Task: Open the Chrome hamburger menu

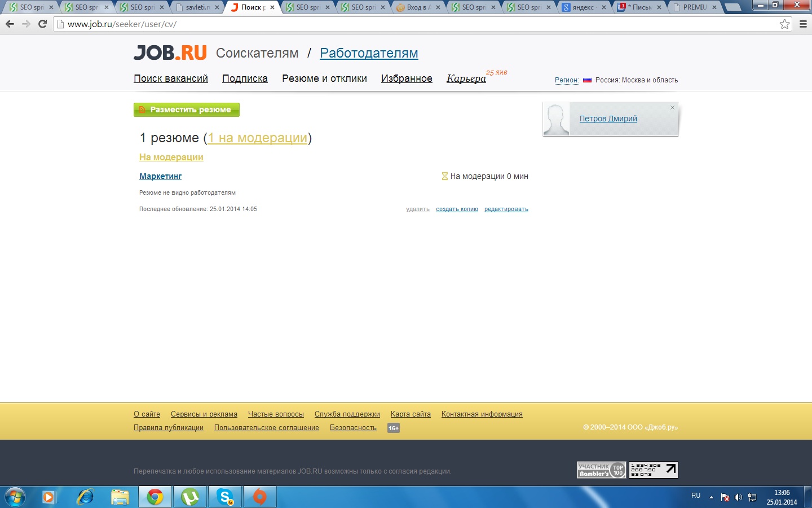Action: coord(803,24)
